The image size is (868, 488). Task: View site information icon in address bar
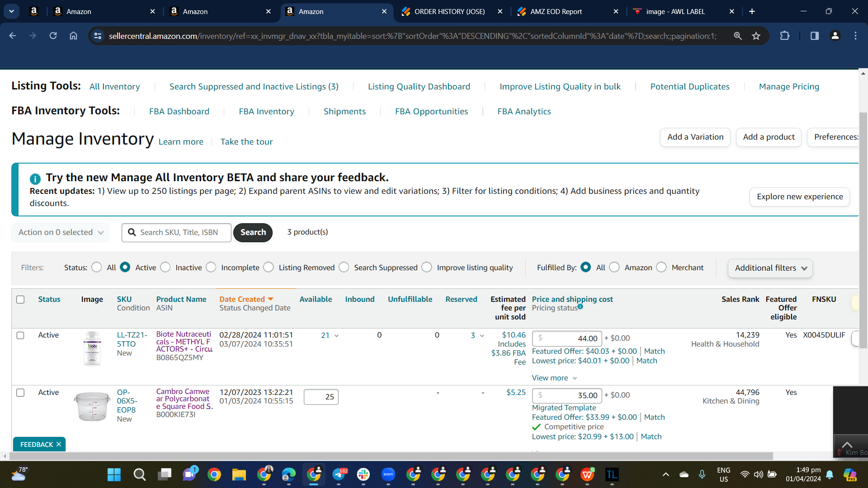click(98, 36)
